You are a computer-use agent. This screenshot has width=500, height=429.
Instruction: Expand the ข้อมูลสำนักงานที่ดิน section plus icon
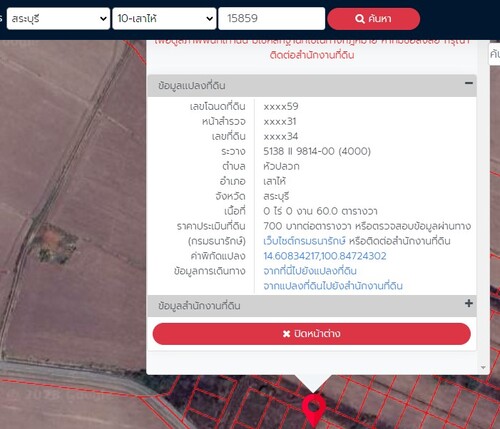pos(469,303)
